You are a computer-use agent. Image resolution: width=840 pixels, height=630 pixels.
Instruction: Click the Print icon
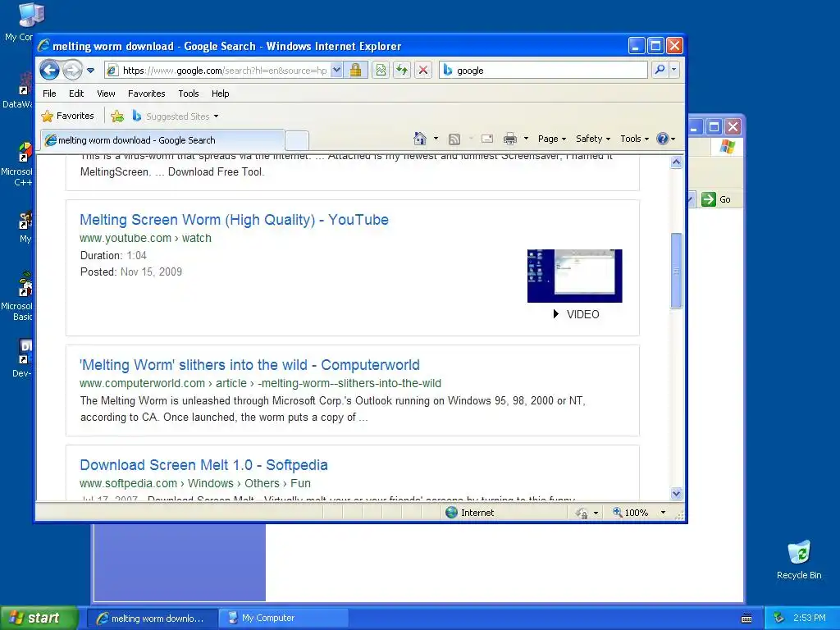click(510, 139)
